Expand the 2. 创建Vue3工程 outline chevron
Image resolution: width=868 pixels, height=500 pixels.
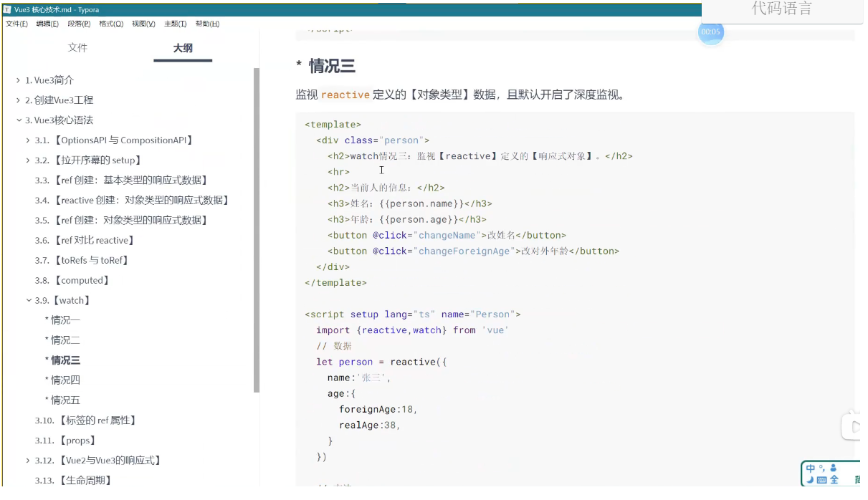tap(18, 100)
